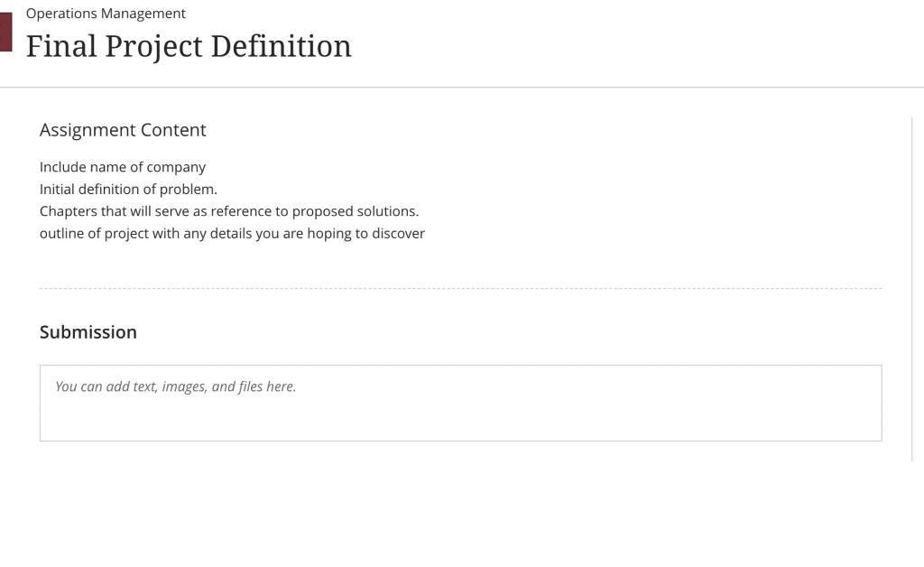
Task: Click the top-left corner accent bar
Action: (5, 18)
